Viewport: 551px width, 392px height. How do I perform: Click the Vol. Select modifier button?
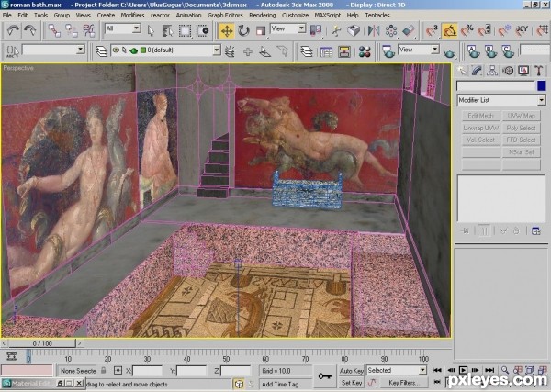point(480,140)
